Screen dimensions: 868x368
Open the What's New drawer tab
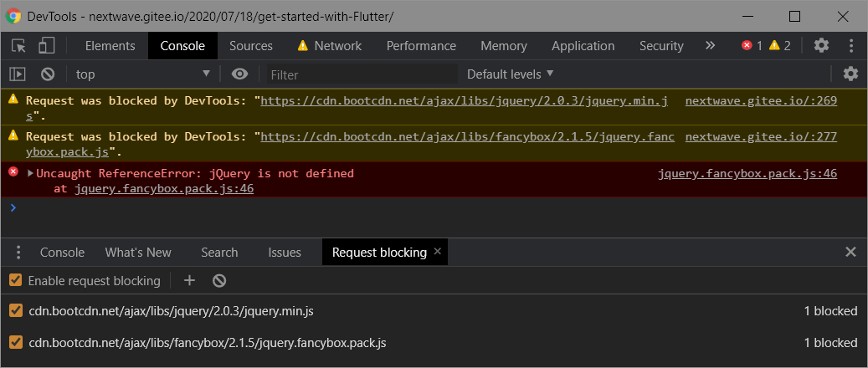coord(138,253)
